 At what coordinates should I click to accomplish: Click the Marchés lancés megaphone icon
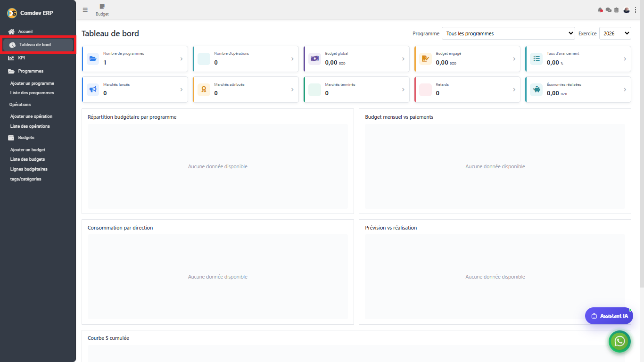93,90
